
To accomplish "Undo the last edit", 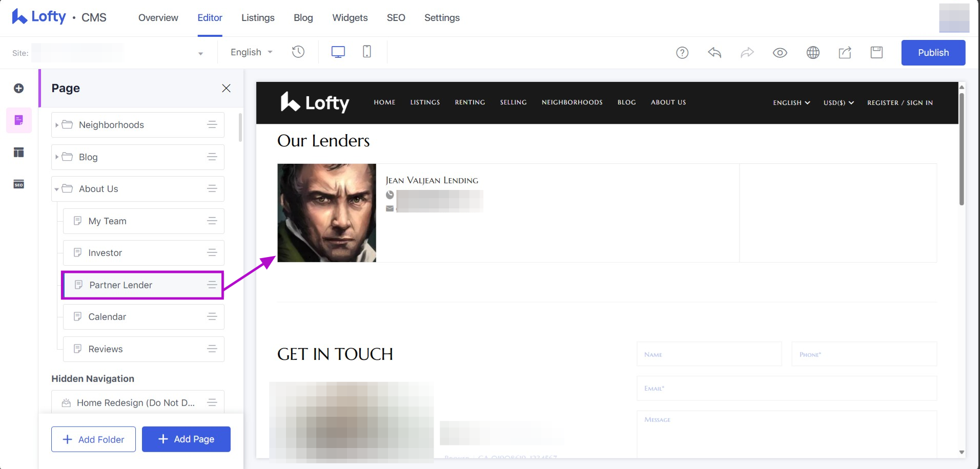I will pos(714,53).
